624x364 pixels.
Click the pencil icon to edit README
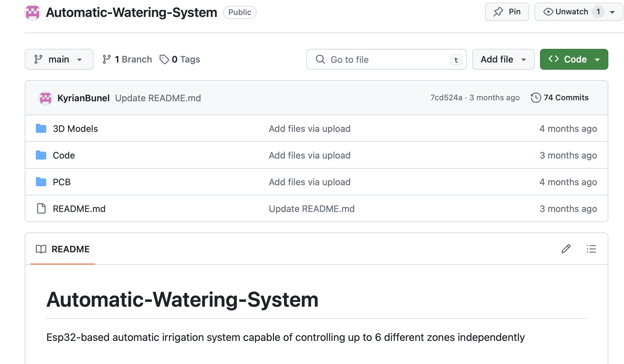566,249
